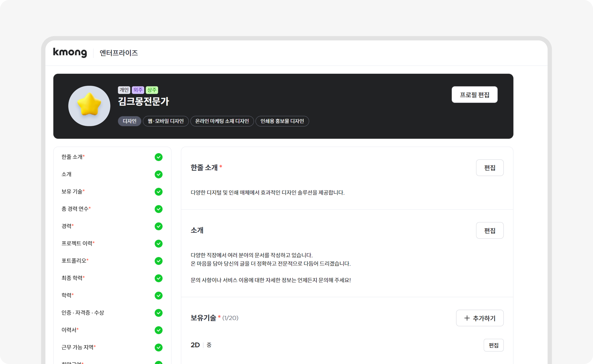This screenshot has height=364, width=593.
Task: Click green check icon beside 경력
Action: pyautogui.click(x=159, y=227)
